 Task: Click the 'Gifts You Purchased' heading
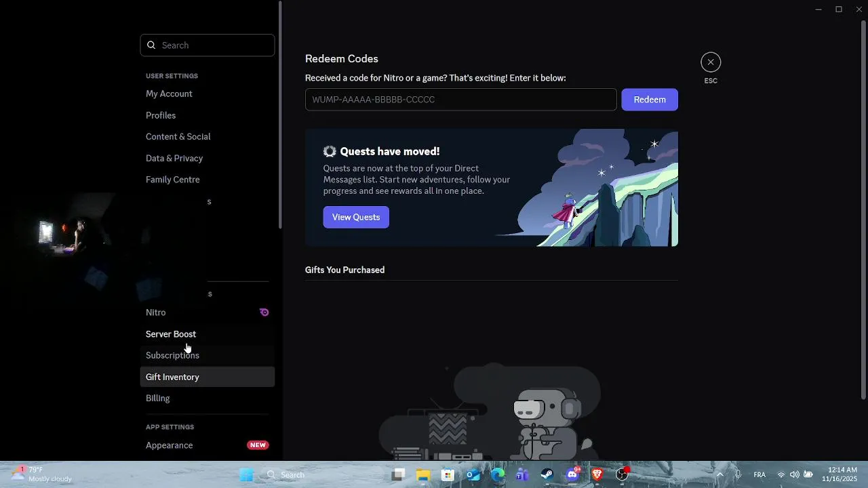[344, 270]
